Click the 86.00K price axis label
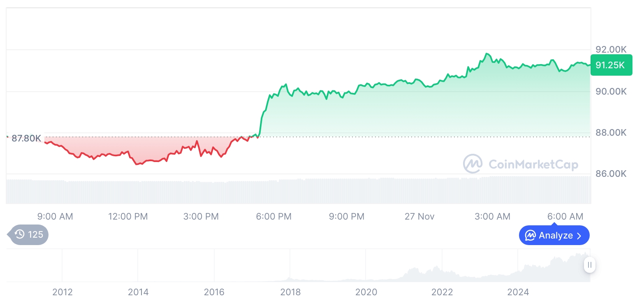This screenshot has height=301, width=644. tap(611, 174)
